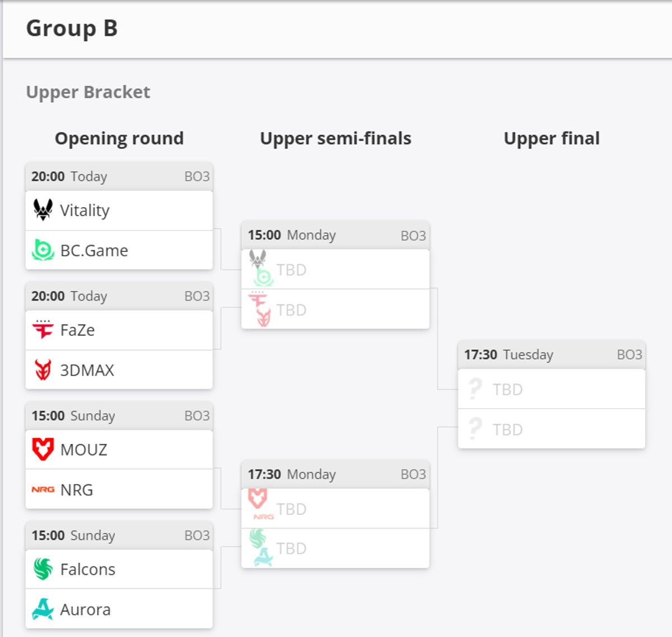Click the 3DMAX team logo

pyautogui.click(x=43, y=370)
